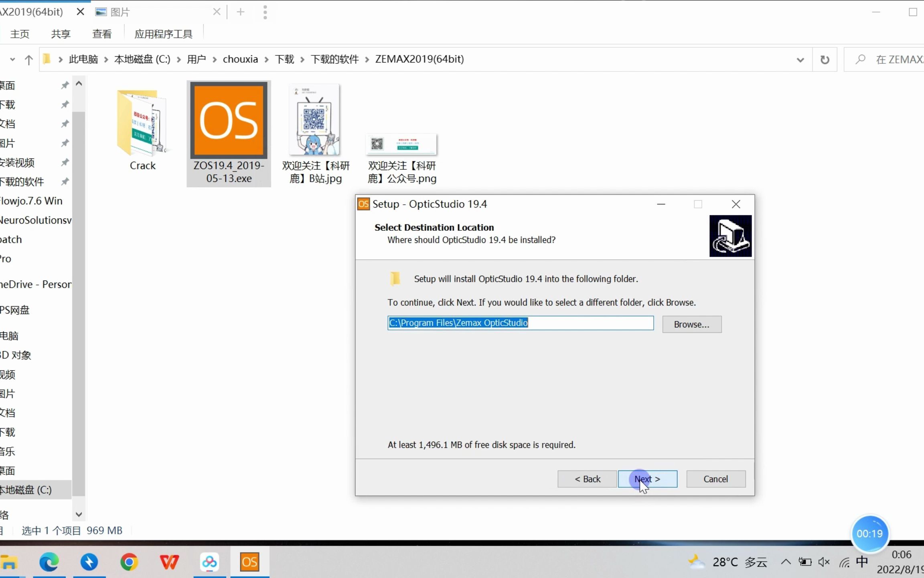Open the 查看 ribbon tab
This screenshot has height=578, width=924.
(x=102, y=33)
